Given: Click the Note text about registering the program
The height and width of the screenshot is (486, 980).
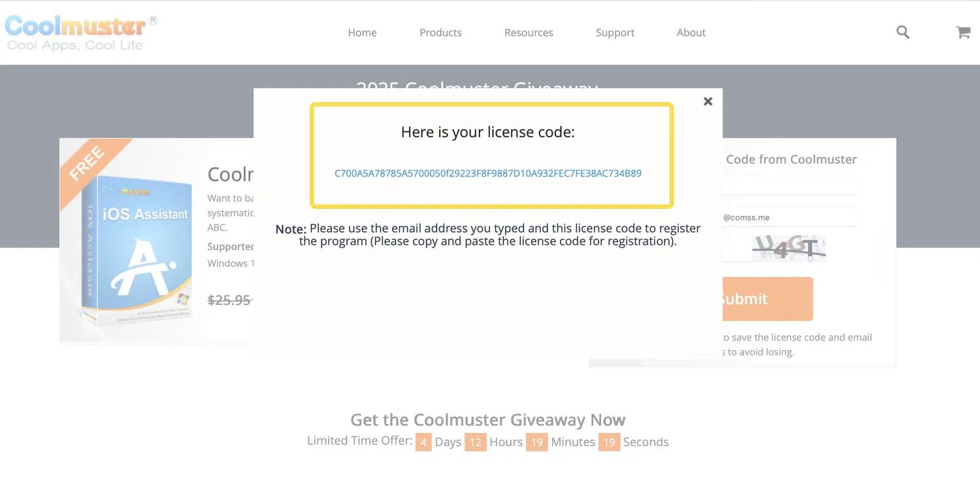Looking at the screenshot, I should (x=488, y=235).
